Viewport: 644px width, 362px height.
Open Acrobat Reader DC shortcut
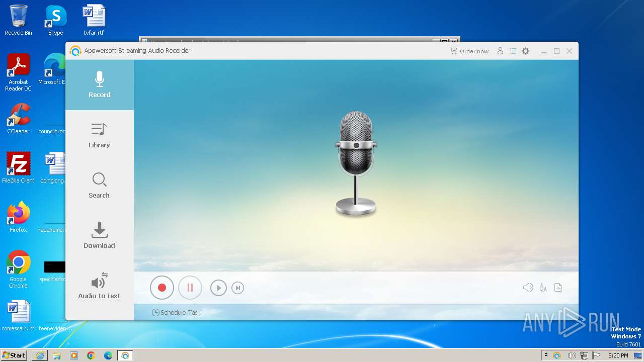tap(18, 72)
